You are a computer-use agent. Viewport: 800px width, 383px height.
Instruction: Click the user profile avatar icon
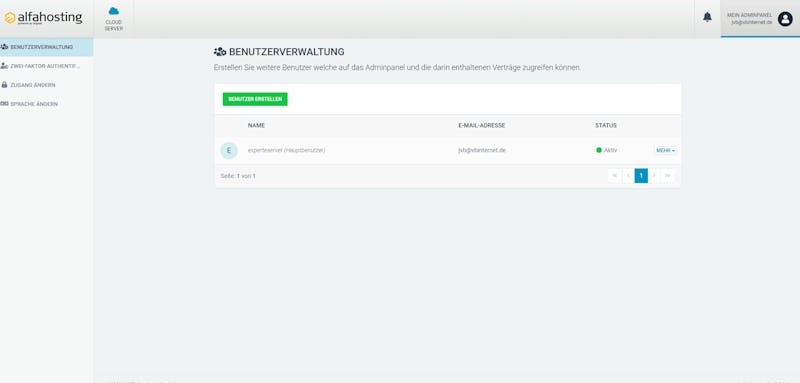point(785,19)
